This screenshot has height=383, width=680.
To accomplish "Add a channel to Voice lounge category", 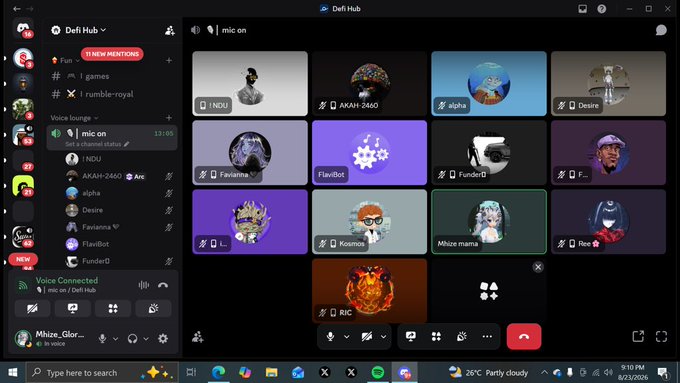I will click(x=169, y=118).
